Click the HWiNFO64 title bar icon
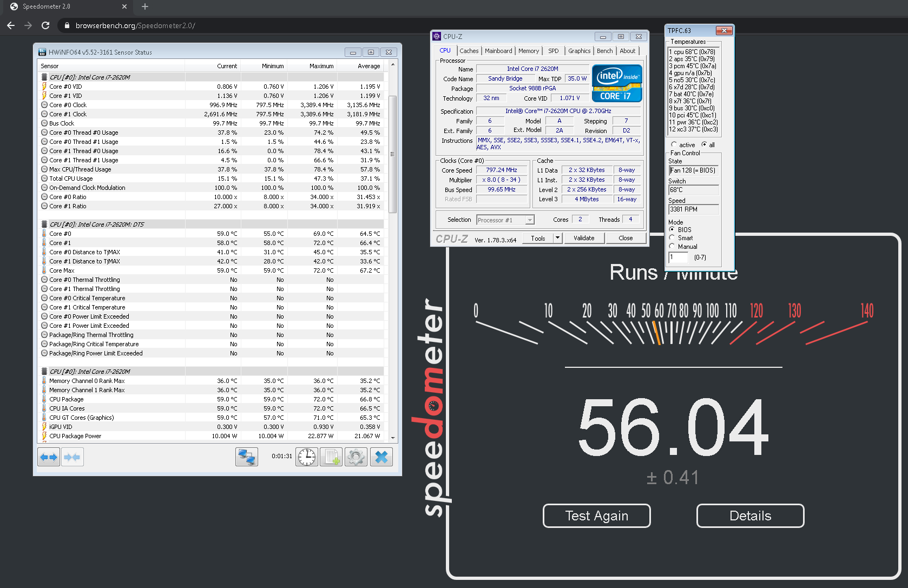This screenshot has height=588, width=908. (x=42, y=52)
